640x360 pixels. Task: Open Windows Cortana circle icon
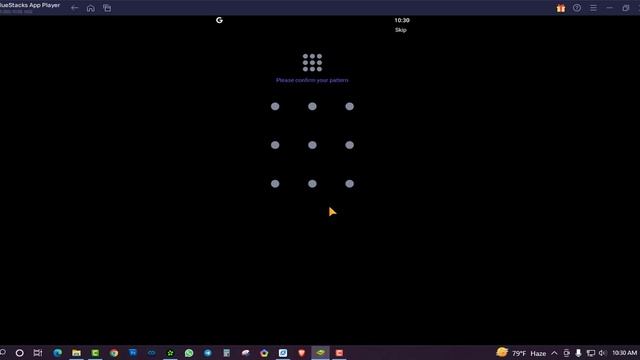(x=19, y=353)
